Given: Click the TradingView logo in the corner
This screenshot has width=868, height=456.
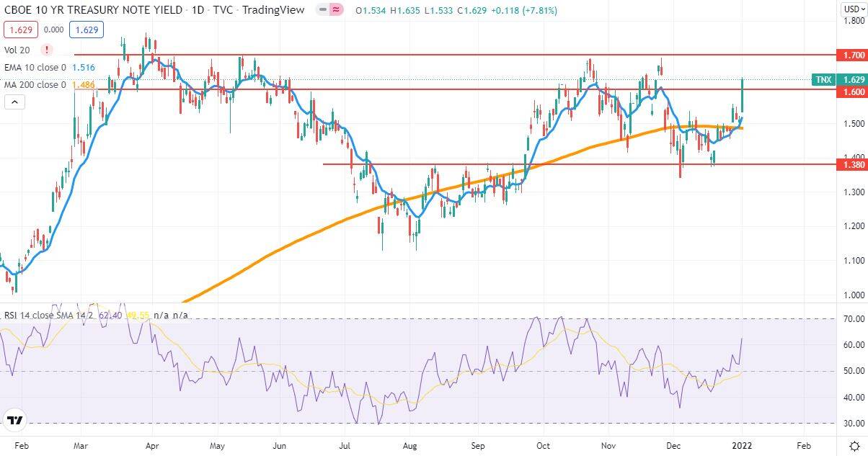Looking at the screenshot, I should [x=15, y=421].
